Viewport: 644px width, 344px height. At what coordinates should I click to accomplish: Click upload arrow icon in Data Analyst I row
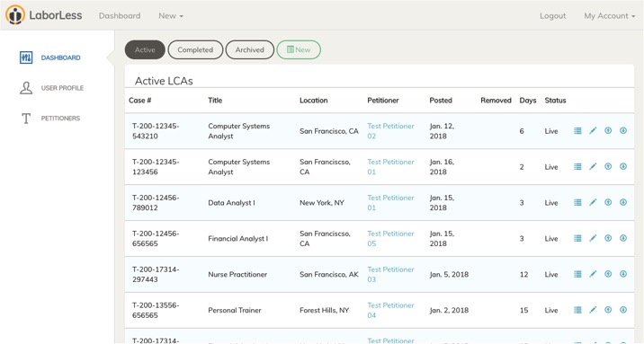pos(608,203)
